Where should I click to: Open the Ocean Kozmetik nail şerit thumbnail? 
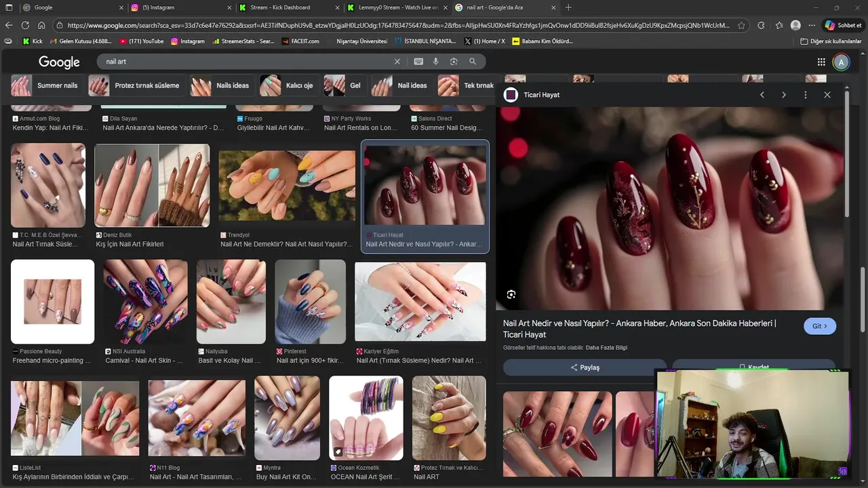tap(366, 418)
